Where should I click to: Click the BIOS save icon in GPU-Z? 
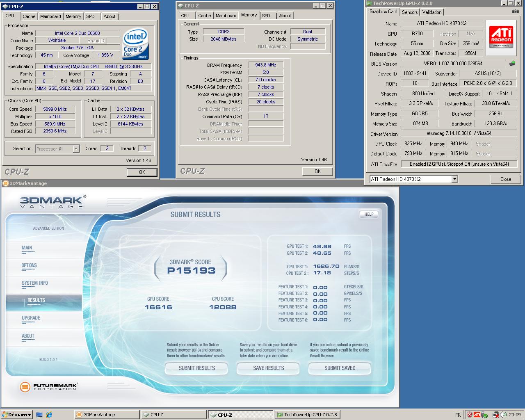512,64
